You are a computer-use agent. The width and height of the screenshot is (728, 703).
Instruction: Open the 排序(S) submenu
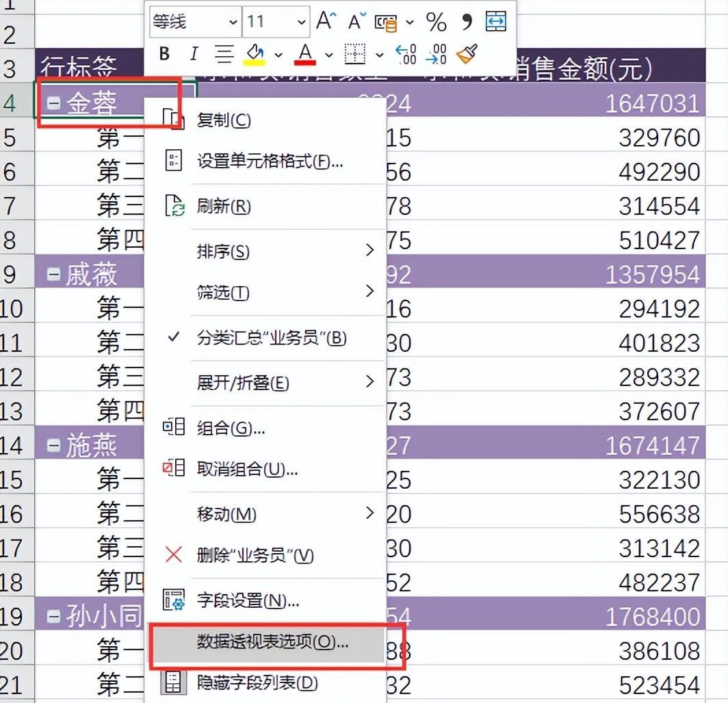pyautogui.click(x=265, y=251)
